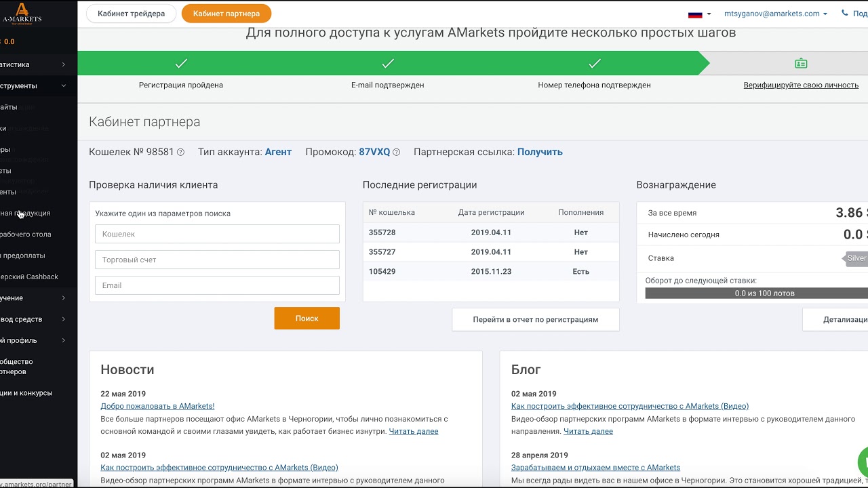This screenshot has width=868, height=488.
Task: Open news Добро пожаловать в AMarkets!
Action: 157,406
